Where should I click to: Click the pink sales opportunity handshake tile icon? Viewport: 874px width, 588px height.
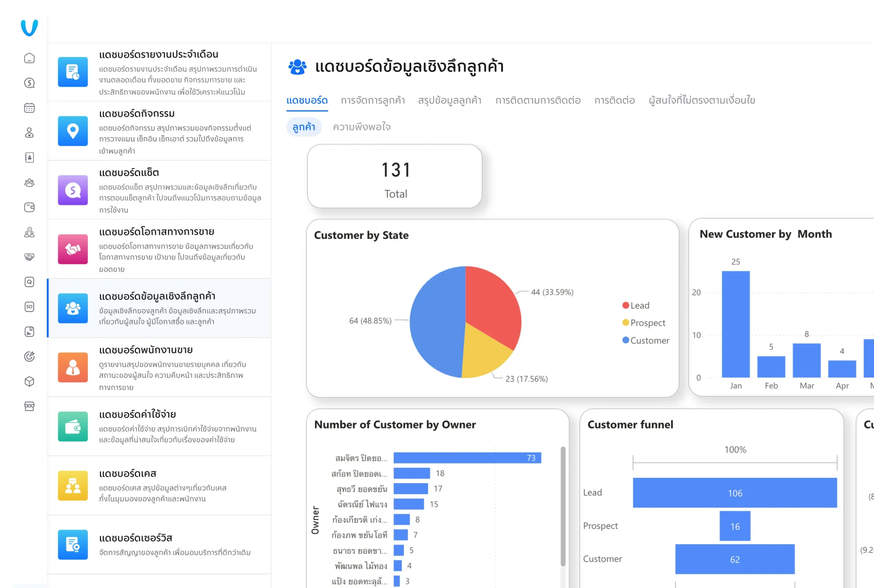tap(73, 249)
